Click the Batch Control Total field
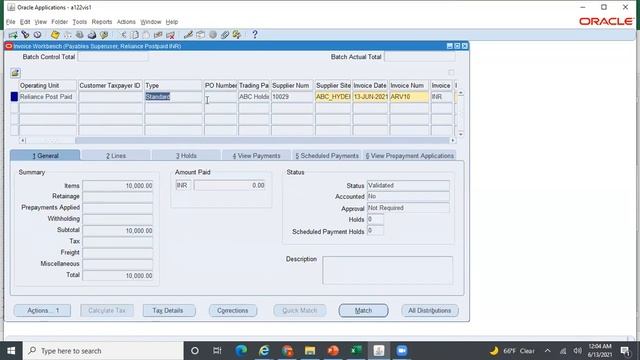Image resolution: width=640 pixels, height=360 pixels. click(x=113, y=57)
